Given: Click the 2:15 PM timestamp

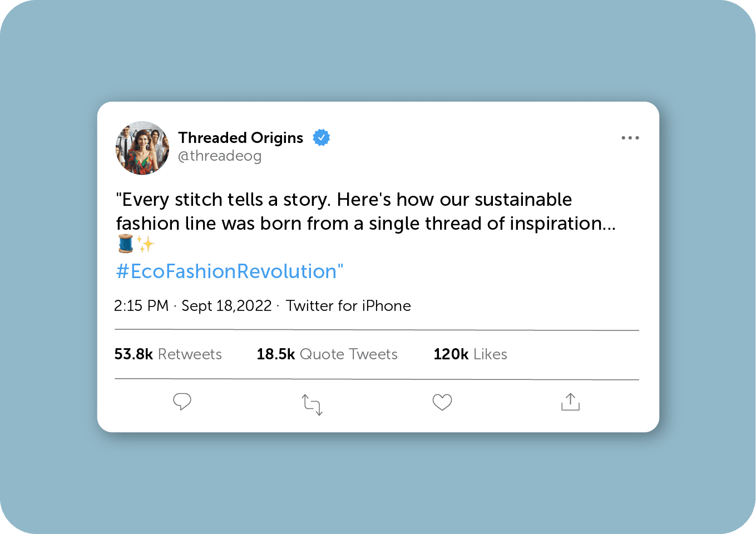Looking at the screenshot, I should [x=141, y=306].
